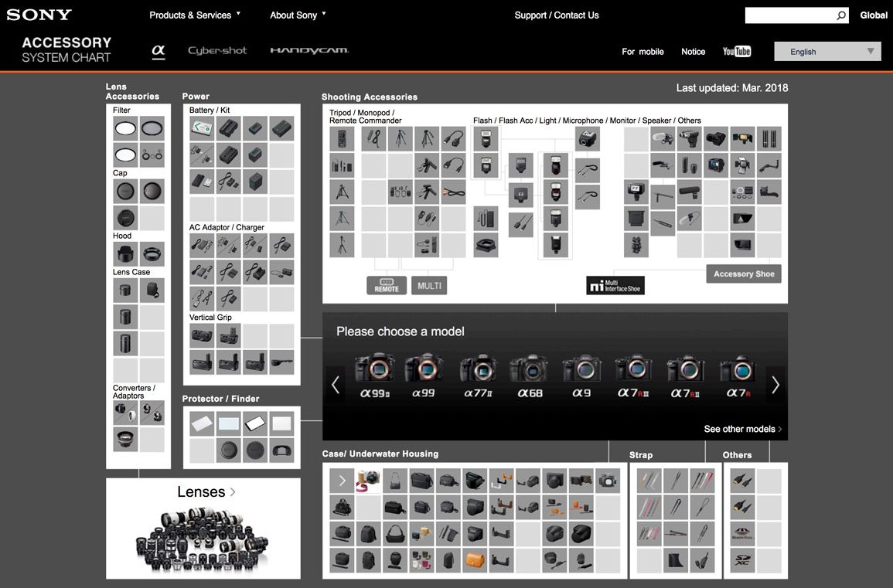Open the soft lens pouch thumbnail
The width and height of the screenshot is (893, 588).
pyautogui.click(x=152, y=291)
